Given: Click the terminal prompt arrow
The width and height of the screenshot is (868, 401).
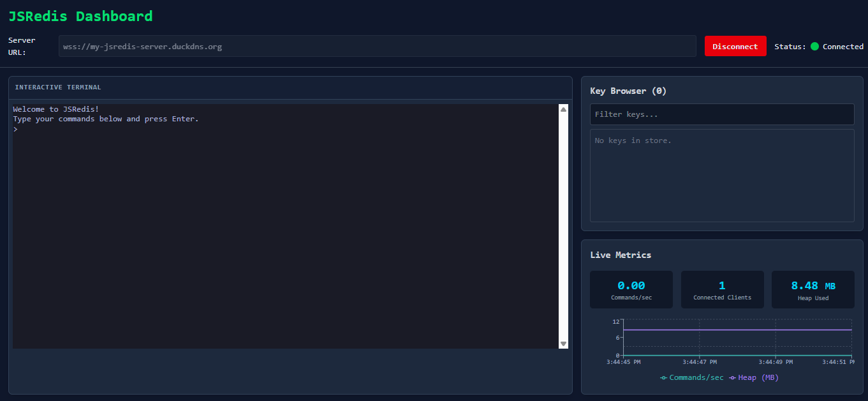Looking at the screenshot, I should point(15,129).
